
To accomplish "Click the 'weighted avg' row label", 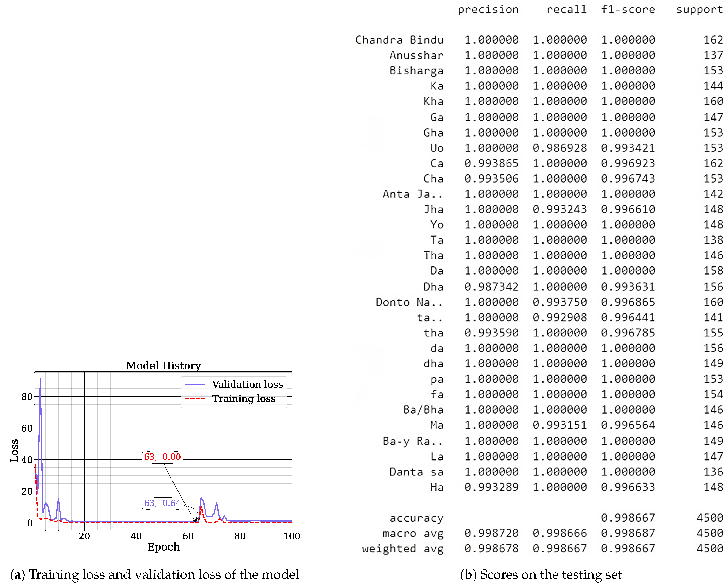I will pyautogui.click(x=403, y=549).
